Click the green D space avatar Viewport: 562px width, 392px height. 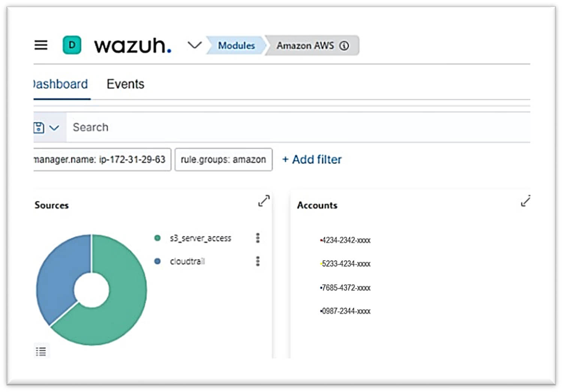(x=72, y=45)
